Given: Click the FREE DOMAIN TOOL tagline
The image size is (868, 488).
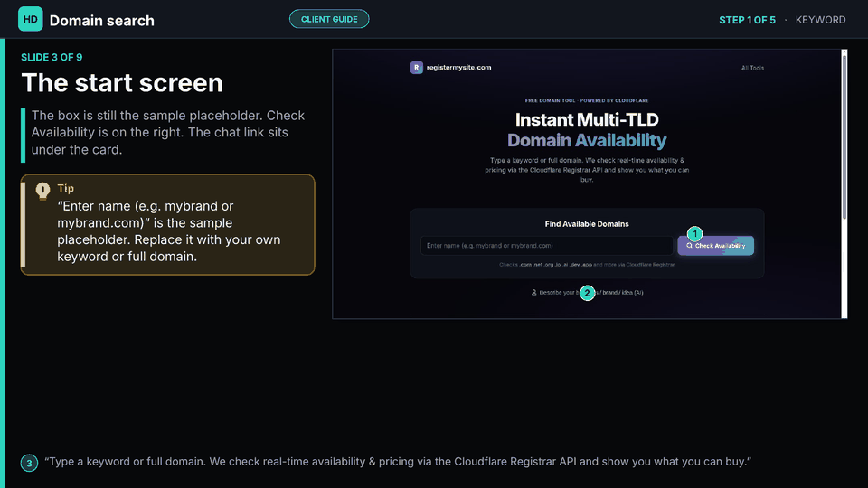Looking at the screenshot, I should pos(587,100).
